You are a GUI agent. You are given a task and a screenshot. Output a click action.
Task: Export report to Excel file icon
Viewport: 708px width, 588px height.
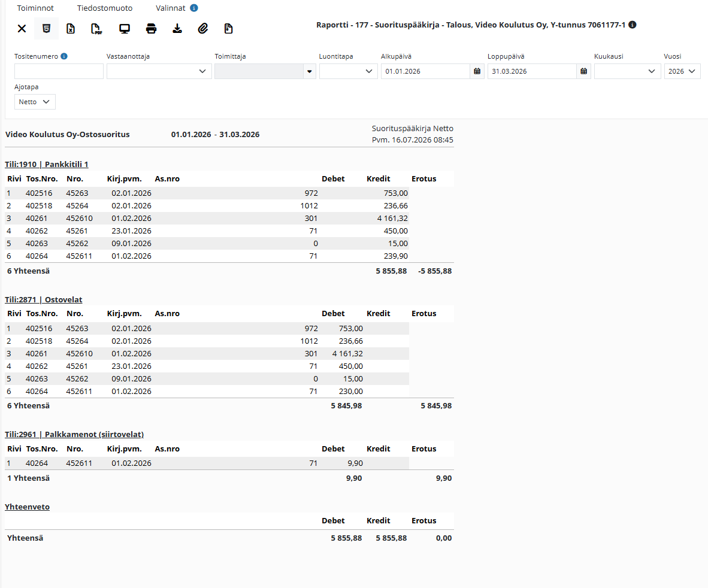point(71,29)
